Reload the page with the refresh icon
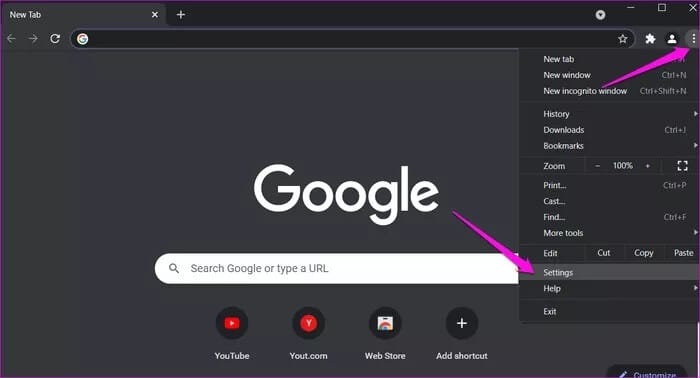 [x=55, y=39]
